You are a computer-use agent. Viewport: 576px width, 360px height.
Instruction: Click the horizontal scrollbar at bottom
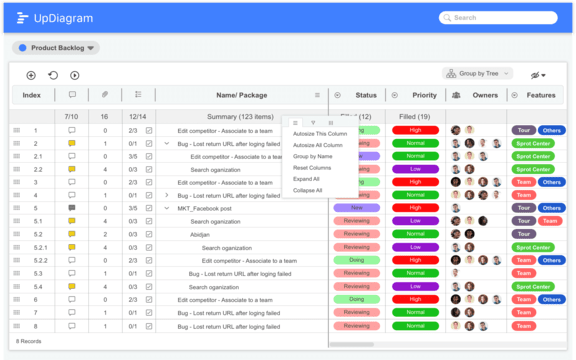point(352,345)
